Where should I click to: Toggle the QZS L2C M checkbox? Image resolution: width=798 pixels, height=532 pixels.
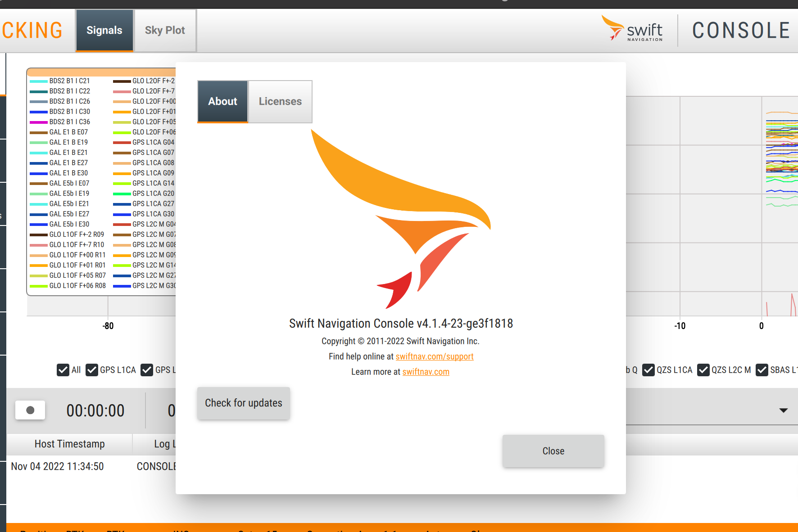coord(703,370)
